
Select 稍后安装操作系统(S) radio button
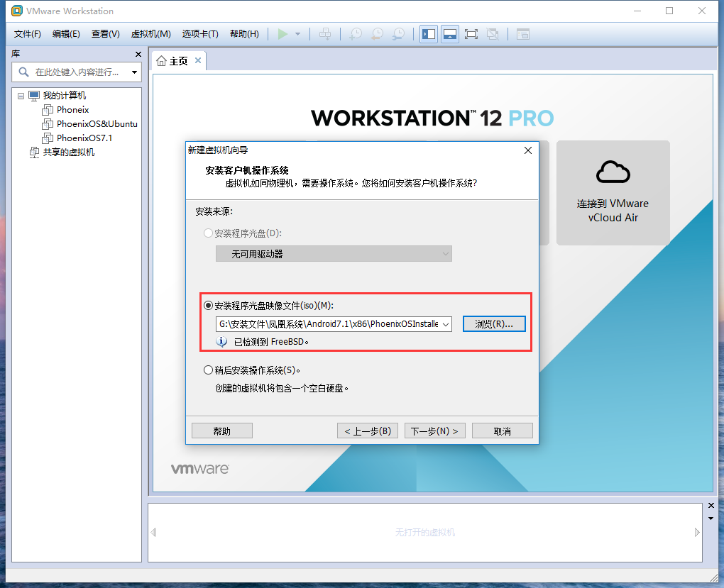208,370
